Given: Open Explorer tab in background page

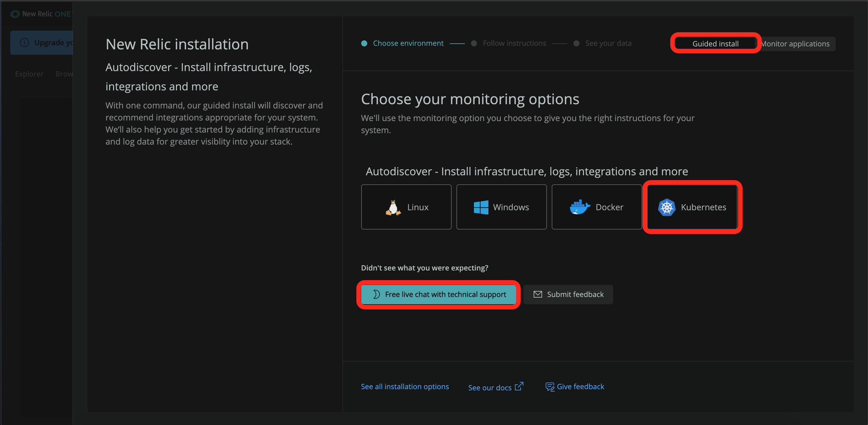Looking at the screenshot, I should click(x=29, y=74).
